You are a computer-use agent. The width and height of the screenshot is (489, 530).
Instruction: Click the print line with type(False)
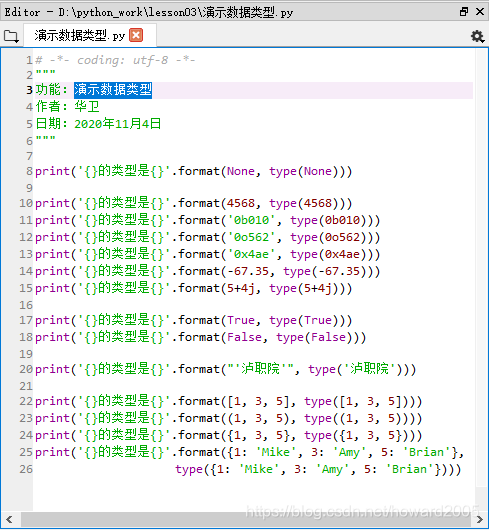pyautogui.click(x=201, y=337)
